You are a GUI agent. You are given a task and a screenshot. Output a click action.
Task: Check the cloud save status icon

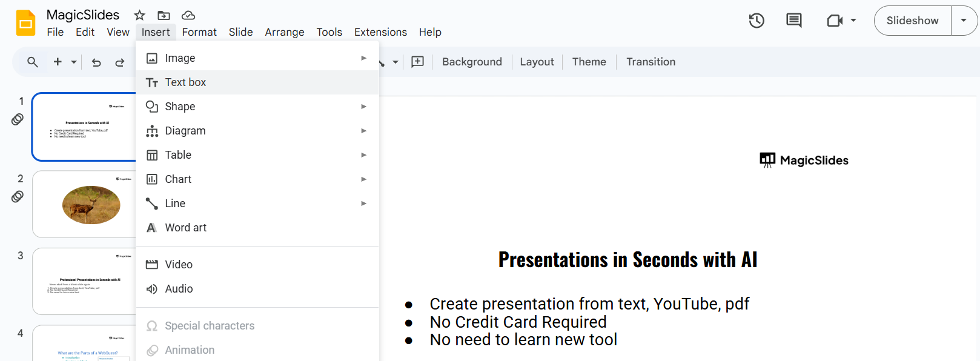(188, 15)
